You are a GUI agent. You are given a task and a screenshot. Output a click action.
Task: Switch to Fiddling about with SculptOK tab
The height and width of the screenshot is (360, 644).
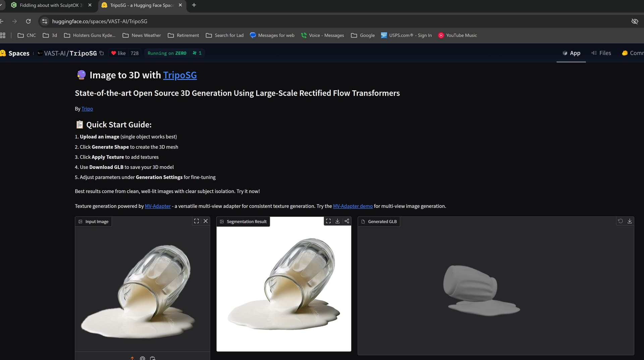point(50,5)
